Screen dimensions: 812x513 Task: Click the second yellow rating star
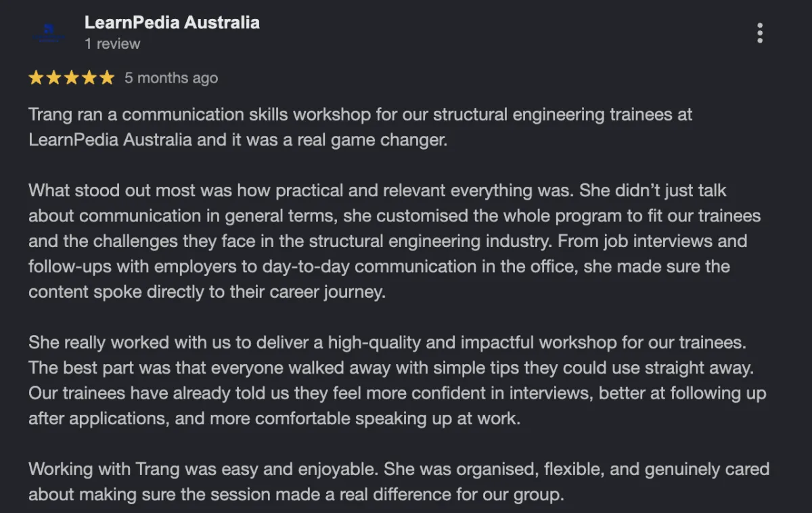pos(53,78)
